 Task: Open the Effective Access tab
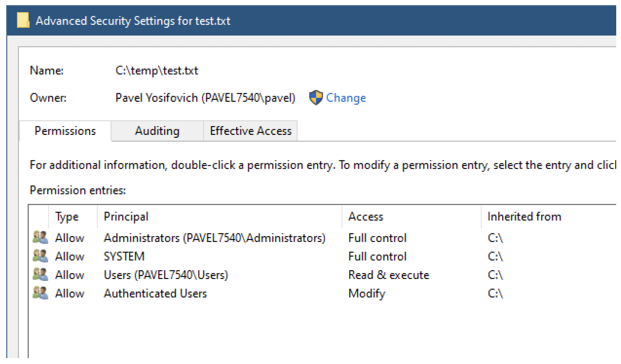[251, 131]
